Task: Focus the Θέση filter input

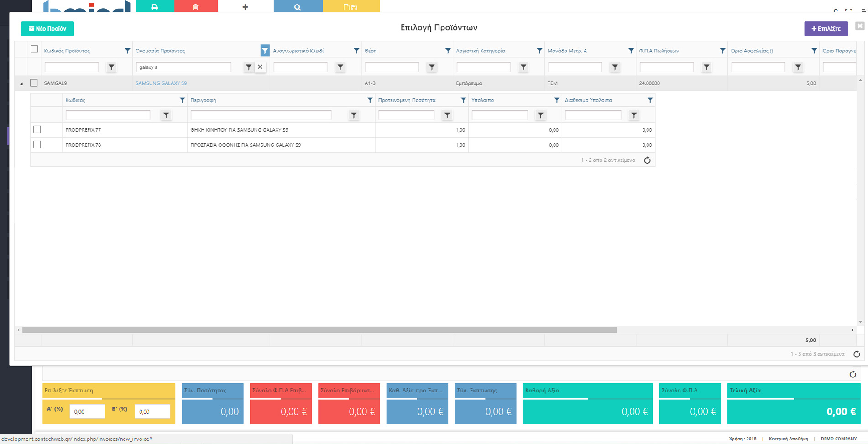Action: pyautogui.click(x=392, y=67)
